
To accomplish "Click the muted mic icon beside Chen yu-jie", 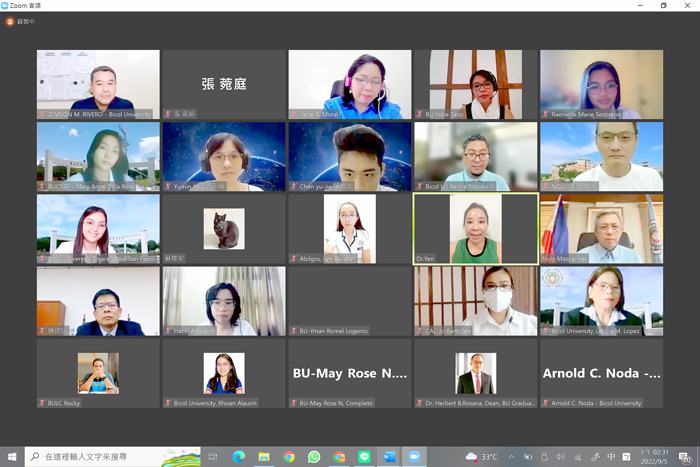I will tap(294, 186).
